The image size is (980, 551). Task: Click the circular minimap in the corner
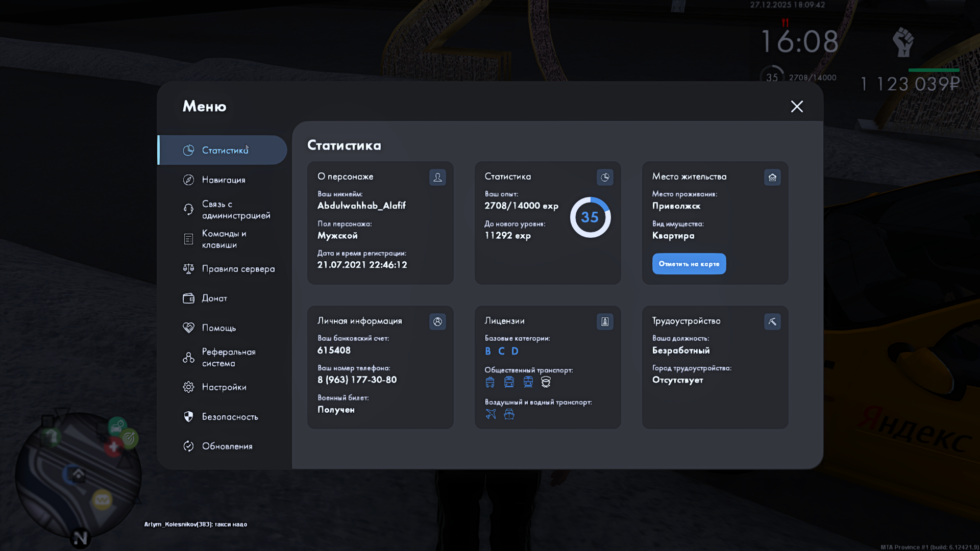coord(78,475)
